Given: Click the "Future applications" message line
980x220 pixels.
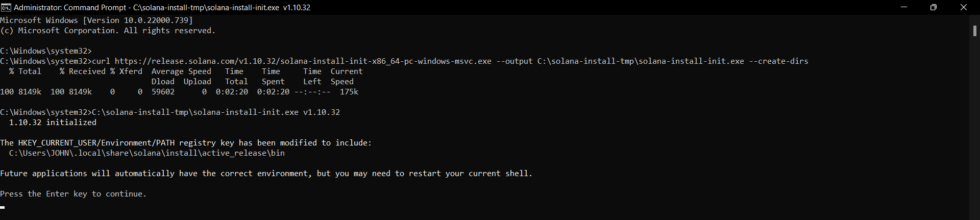Looking at the screenshot, I should (266, 174).
